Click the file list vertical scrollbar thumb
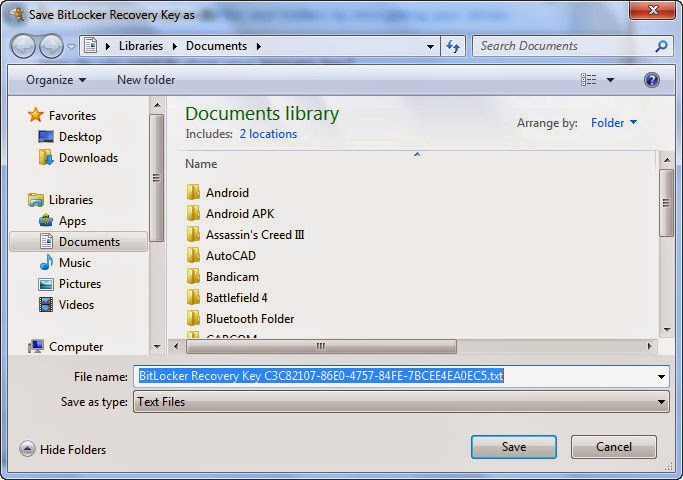 click(666, 203)
